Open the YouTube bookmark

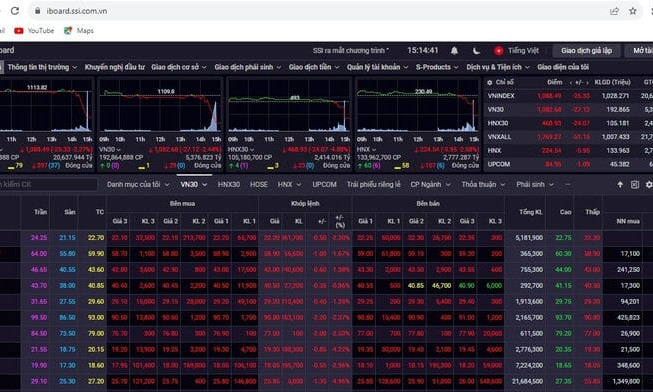(x=34, y=30)
